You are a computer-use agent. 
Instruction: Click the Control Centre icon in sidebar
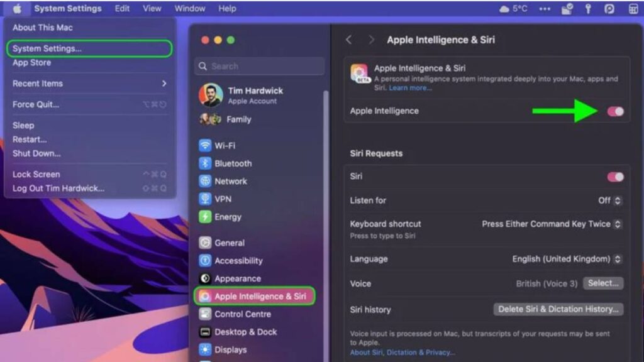(205, 314)
